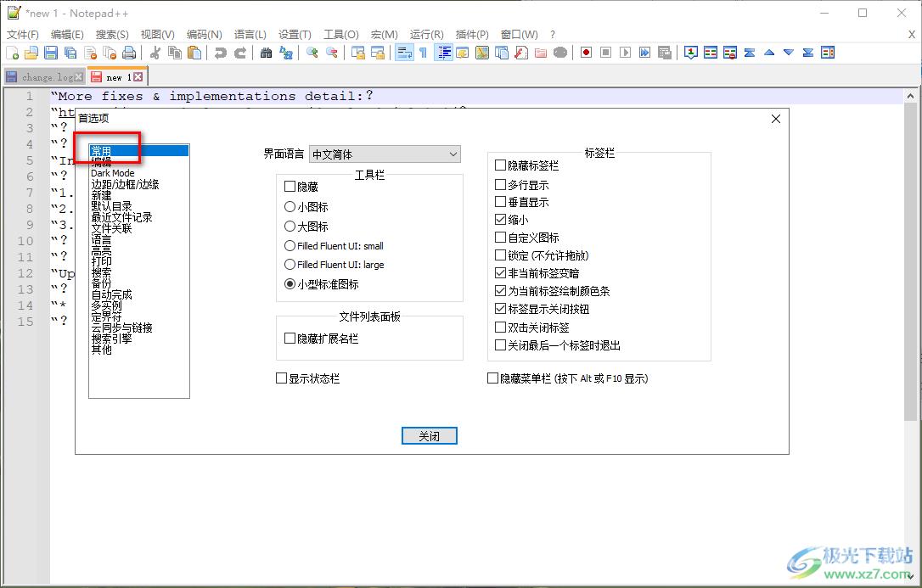Open Find using the binoculars icon
922x588 pixels.
(x=267, y=53)
